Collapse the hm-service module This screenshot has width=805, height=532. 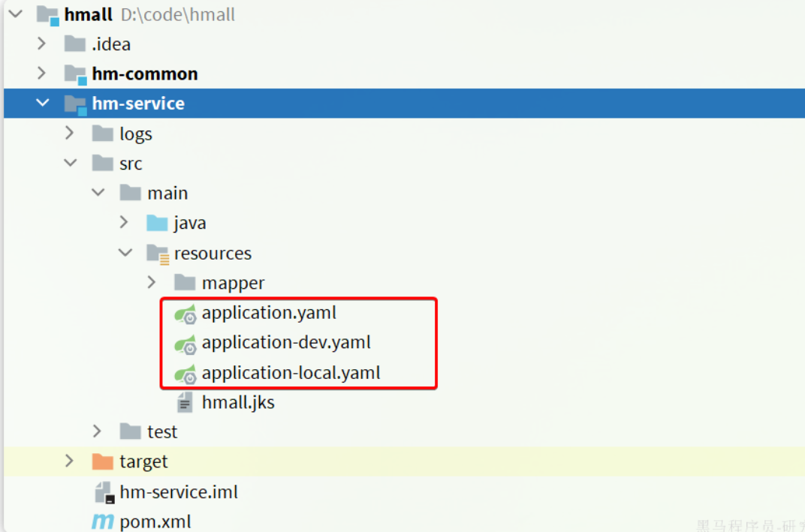(x=43, y=103)
